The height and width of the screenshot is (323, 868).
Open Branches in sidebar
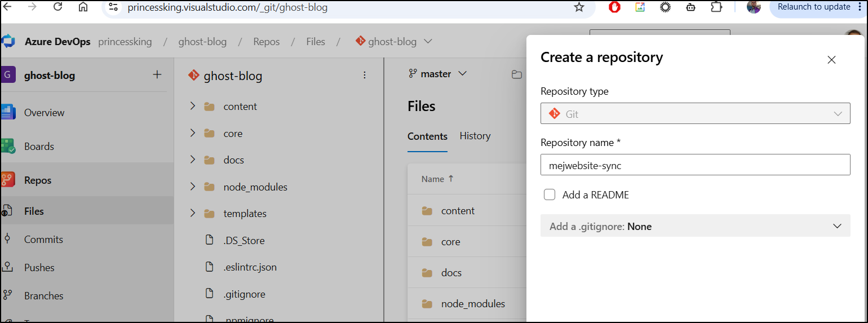point(43,296)
